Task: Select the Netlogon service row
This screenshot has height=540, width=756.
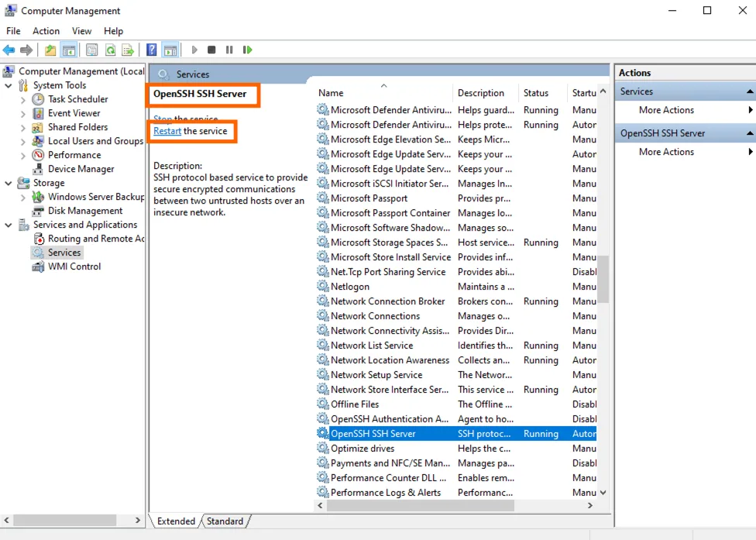Action: click(x=456, y=287)
